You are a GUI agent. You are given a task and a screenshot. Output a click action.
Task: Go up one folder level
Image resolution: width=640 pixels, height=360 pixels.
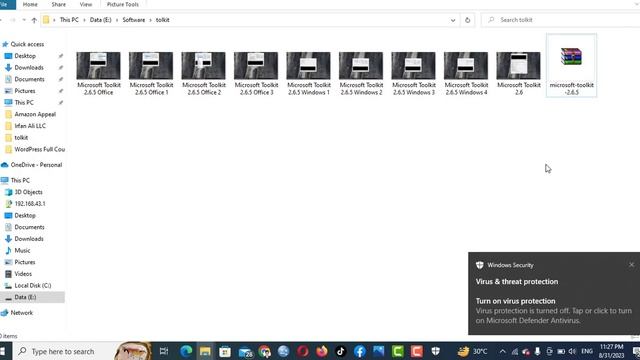[34, 20]
